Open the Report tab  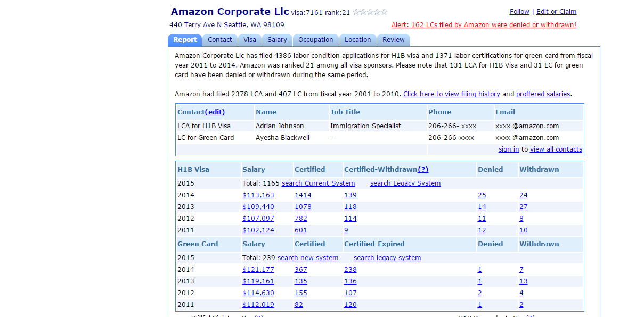(x=185, y=40)
